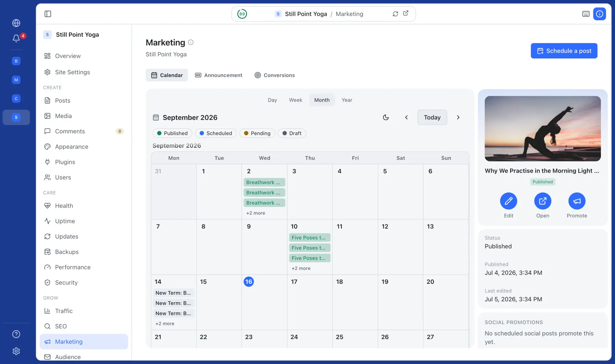Image resolution: width=615 pixels, height=364 pixels.
Task: Go to next month arrow
Action: 458,117
